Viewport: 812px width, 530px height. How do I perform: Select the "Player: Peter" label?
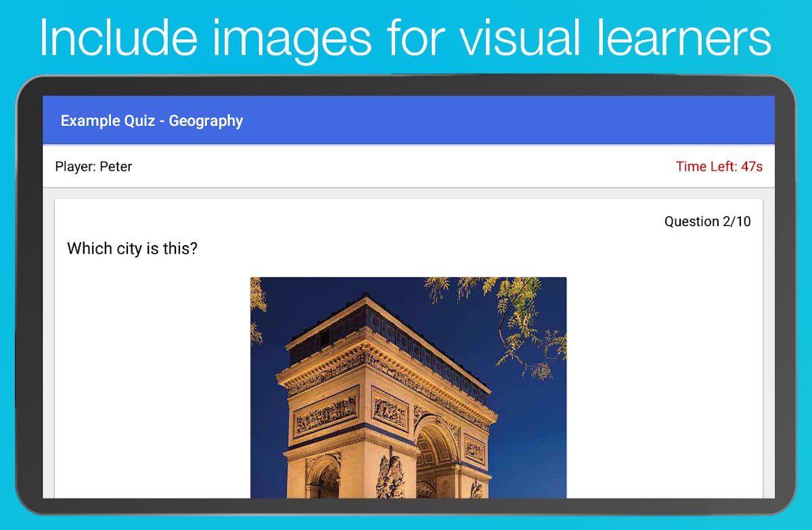point(93,167)
